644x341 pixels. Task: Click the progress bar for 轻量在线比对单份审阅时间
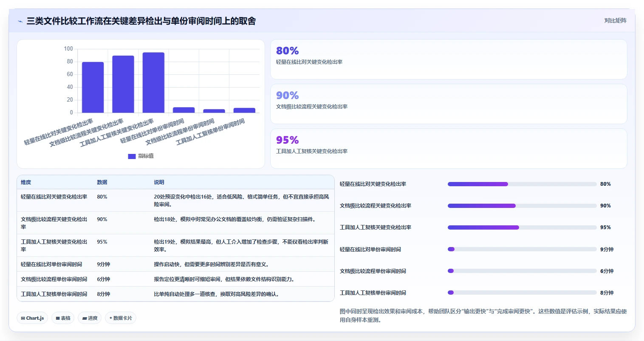522,249
